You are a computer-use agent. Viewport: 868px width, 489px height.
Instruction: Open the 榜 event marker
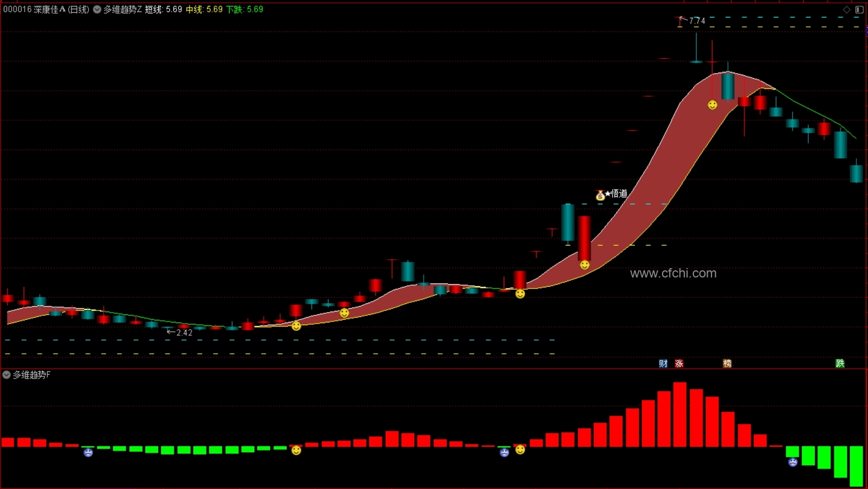point(727,363)
